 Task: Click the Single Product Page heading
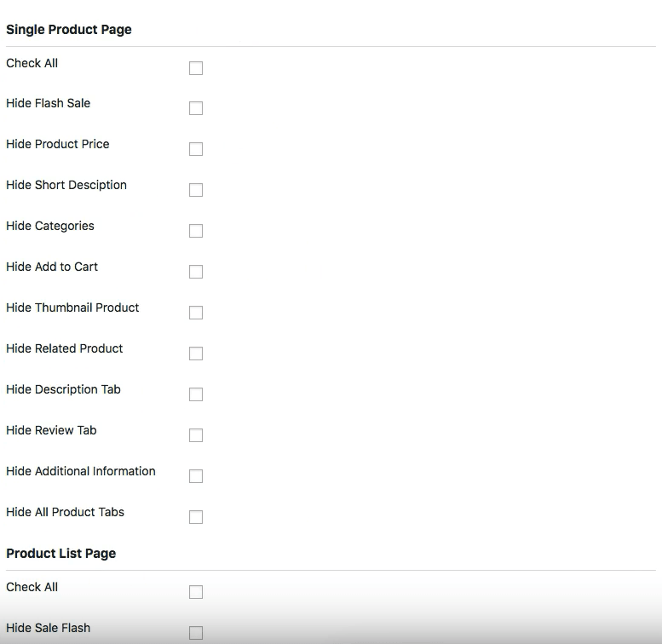coord(69,30)
